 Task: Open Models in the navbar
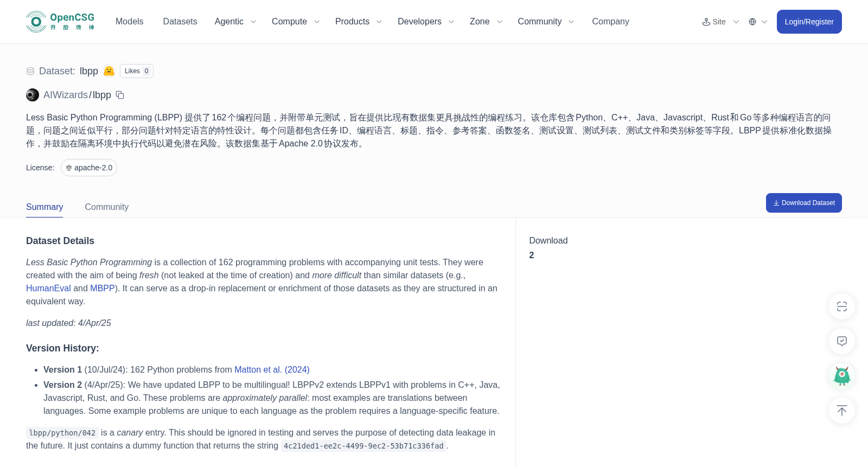[x=130, y=22]
